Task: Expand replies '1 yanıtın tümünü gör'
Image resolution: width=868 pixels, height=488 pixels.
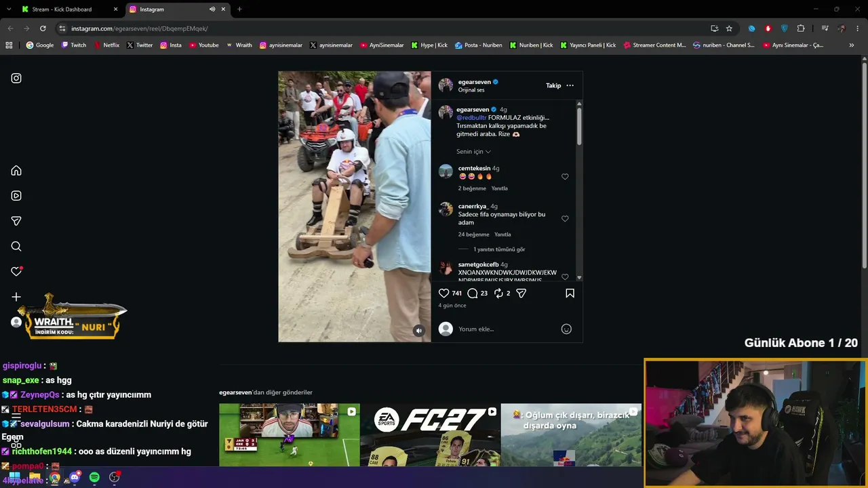Action: click(x=499, y=249)
